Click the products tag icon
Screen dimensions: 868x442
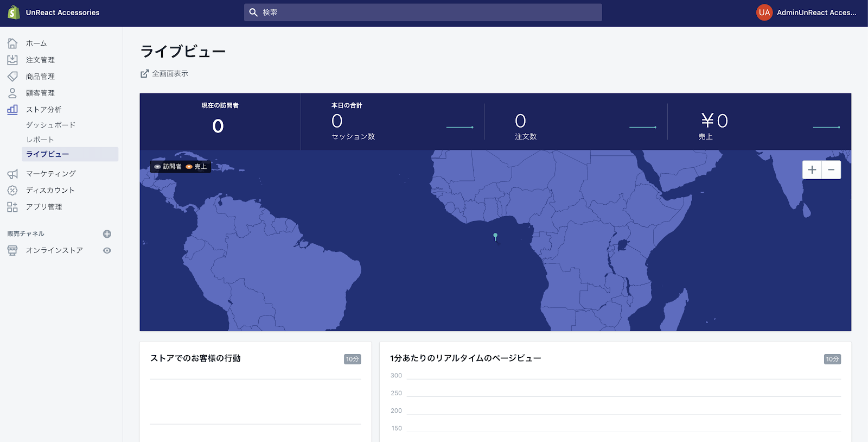[12, 77]
